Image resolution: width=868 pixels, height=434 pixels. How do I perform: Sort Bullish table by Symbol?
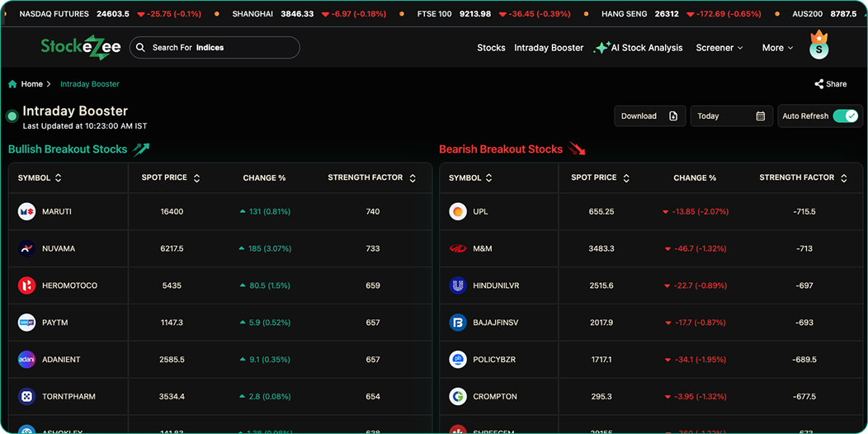point(58,178)
